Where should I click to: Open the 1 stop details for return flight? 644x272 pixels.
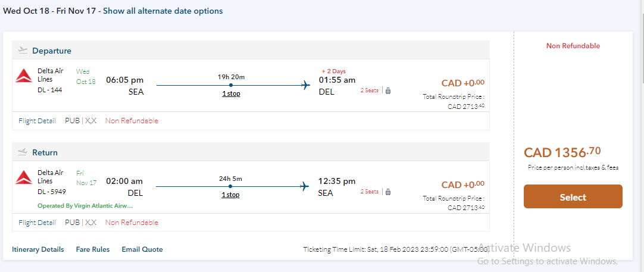(x=231, y=195)
